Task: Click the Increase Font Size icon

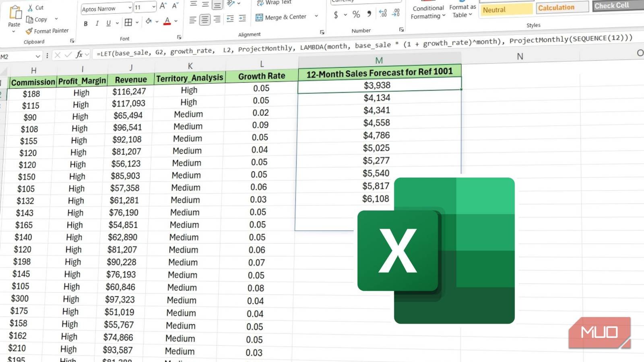Action: point(163,6)
